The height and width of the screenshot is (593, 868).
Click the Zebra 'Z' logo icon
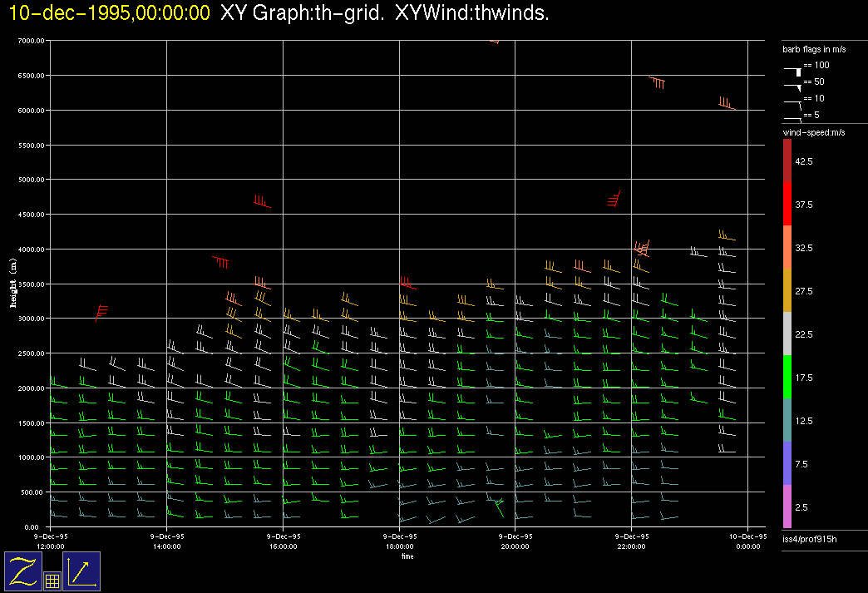pyautogui.click(x=24, y=571)
